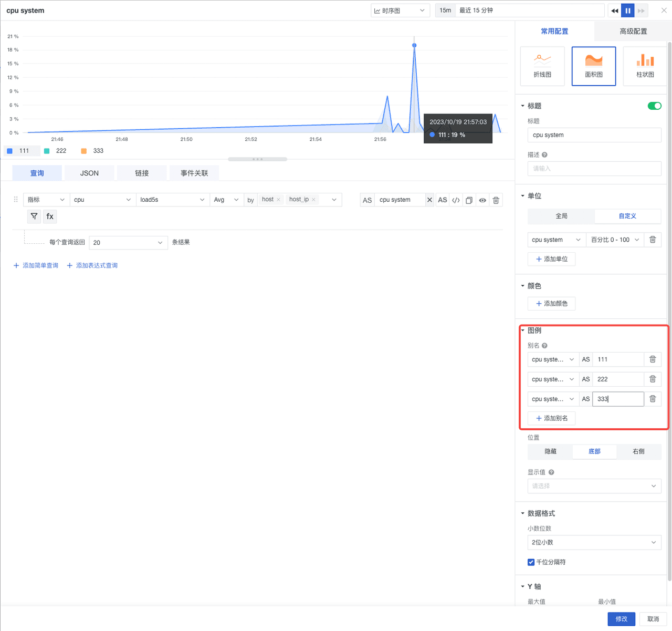The height and width of the screenshot is (631, 672).
Task: Close the cpu system editor
Action: pyautogui.click(x=664, y=10)
